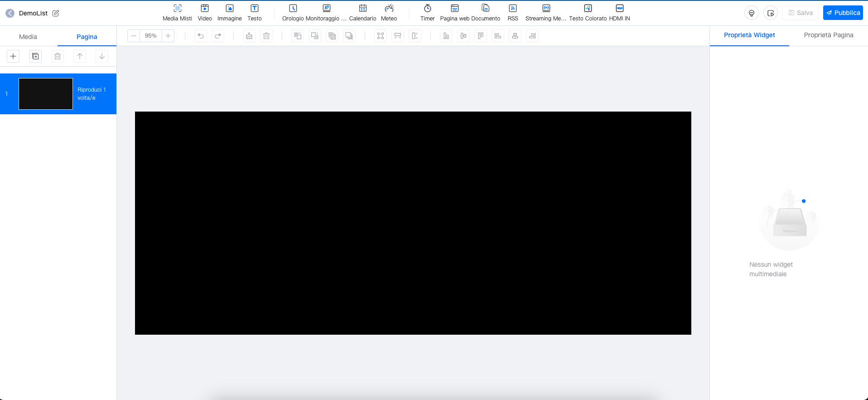Zoom out with the minus button
This screenshot has height=400, width=868.
point(134,36)
